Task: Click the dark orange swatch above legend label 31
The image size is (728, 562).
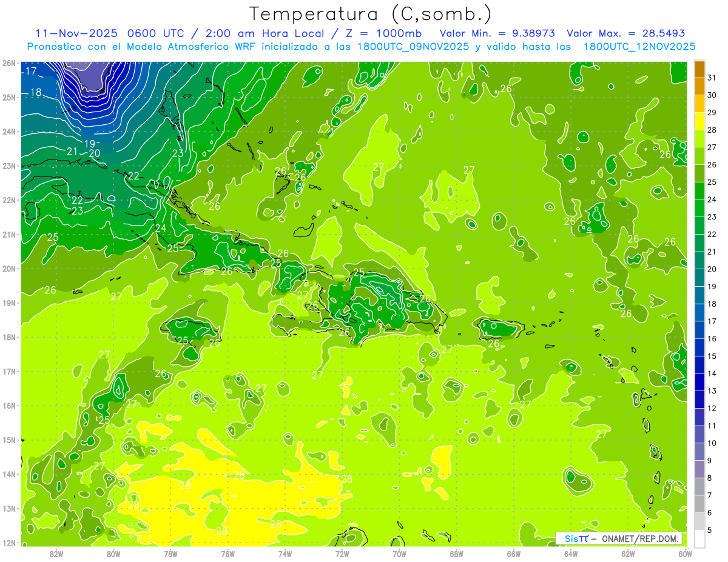Action: (x=699, y=70)
